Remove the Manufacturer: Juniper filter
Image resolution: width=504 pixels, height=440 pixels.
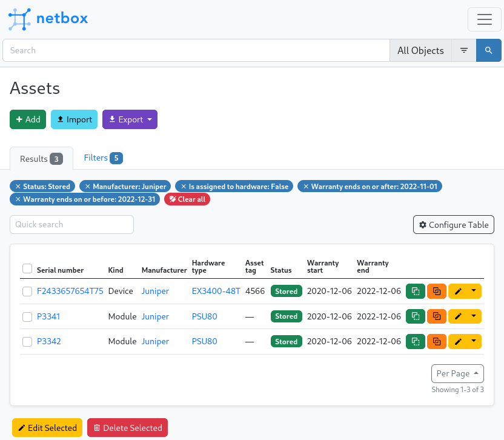click(87, 187)
